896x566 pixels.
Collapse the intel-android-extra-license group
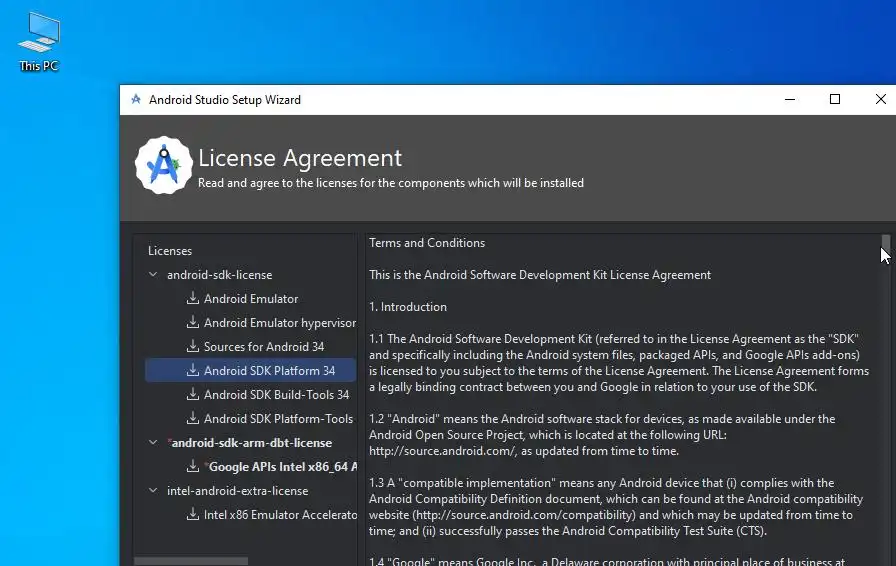click(x=153, y=491)
